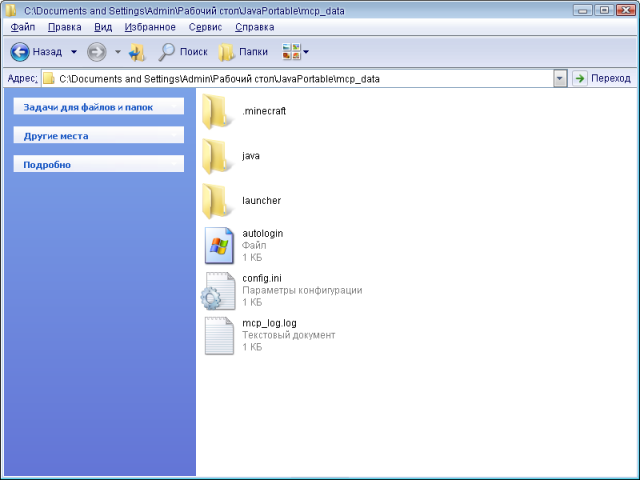Expand the address bar dropdown list

click(x=560, y=78)
